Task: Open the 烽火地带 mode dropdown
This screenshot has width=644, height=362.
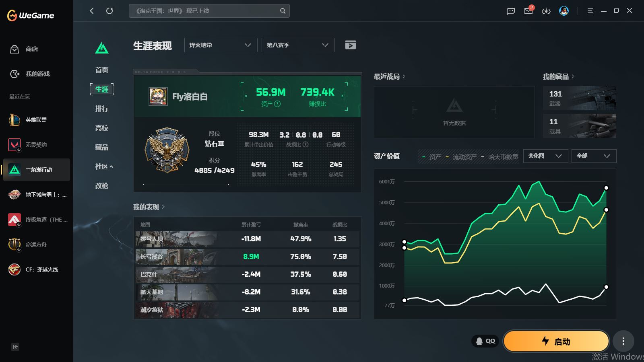Action: (x=220, y=45)
